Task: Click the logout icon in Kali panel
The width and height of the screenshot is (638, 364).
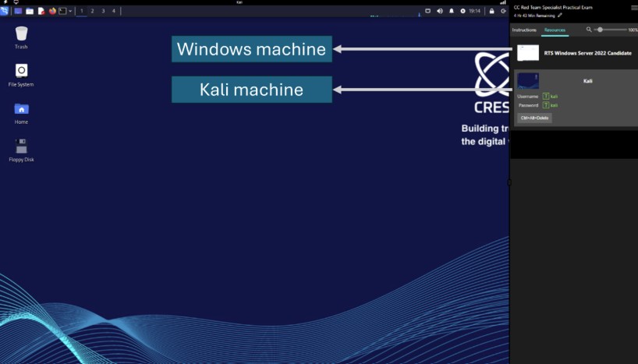Action: point(503,11)
